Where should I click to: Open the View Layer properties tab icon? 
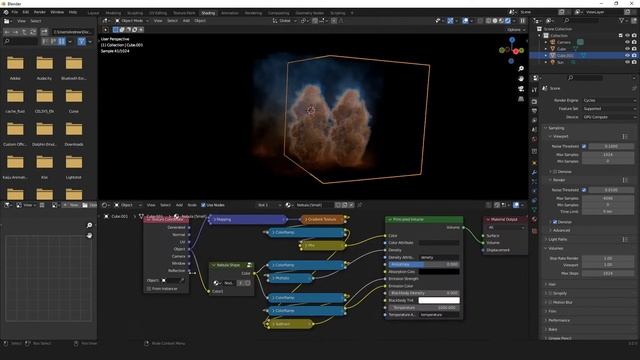point(534,120)
